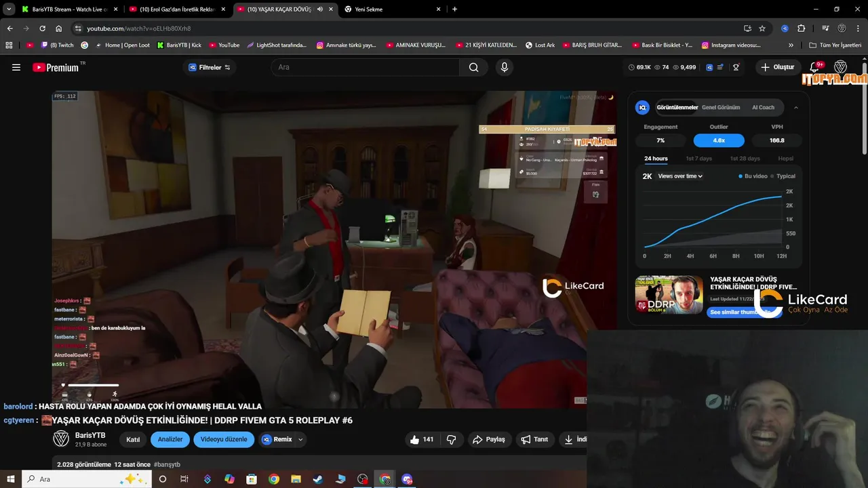Open Task View on the taskbar
Viewport: 868px width, 488px height.
[x=184, y=479]
